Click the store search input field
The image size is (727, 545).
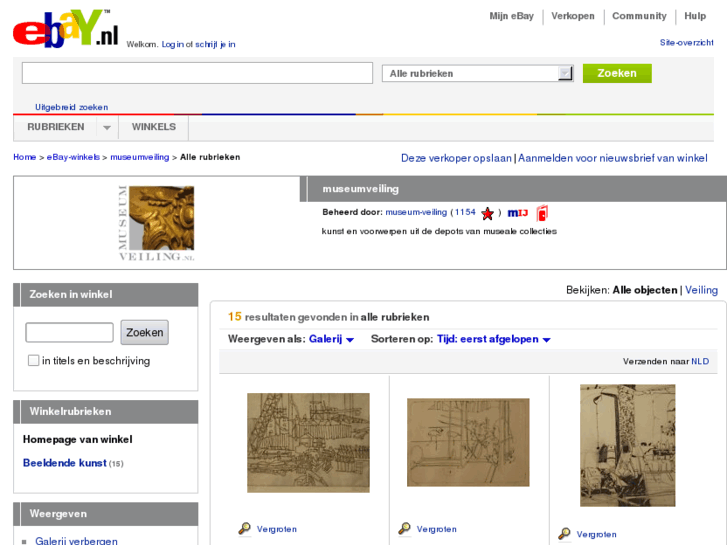tap(70, 333)
